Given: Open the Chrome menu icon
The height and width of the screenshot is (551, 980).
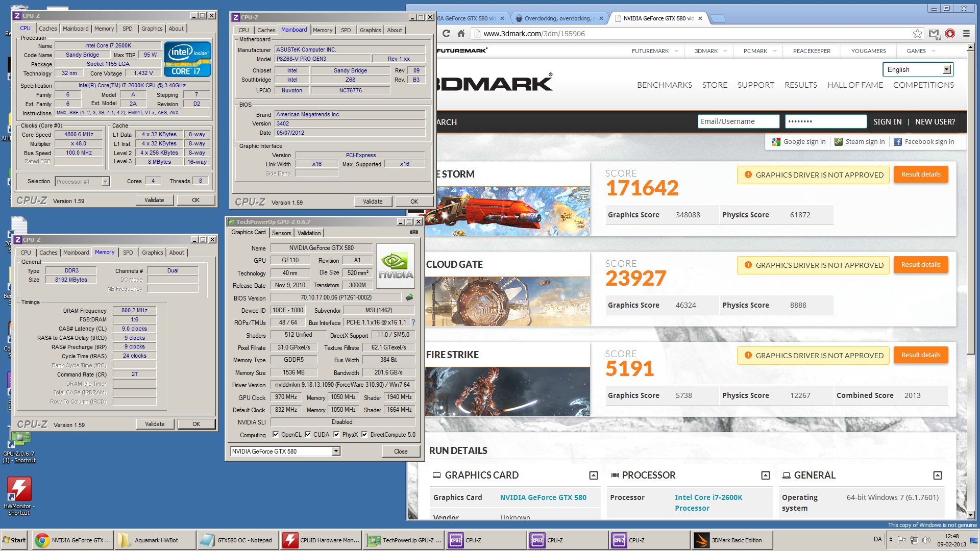Looking at the screenshot, I should pos(966,33).
